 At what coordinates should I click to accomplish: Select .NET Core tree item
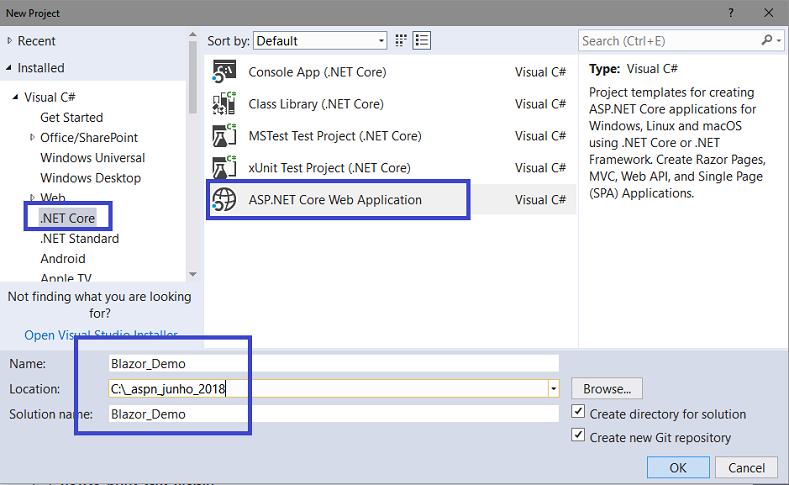[x=67, y=218]
